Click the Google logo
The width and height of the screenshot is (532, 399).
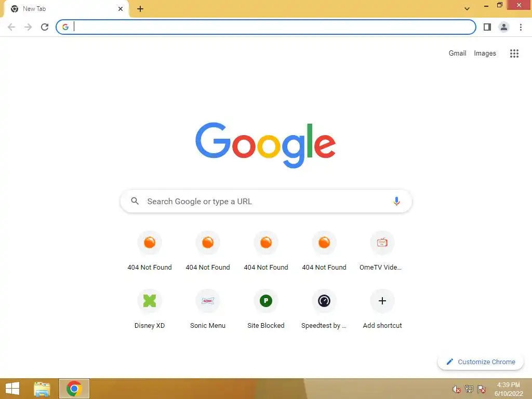pyautogui.click(x=265, y=145)
